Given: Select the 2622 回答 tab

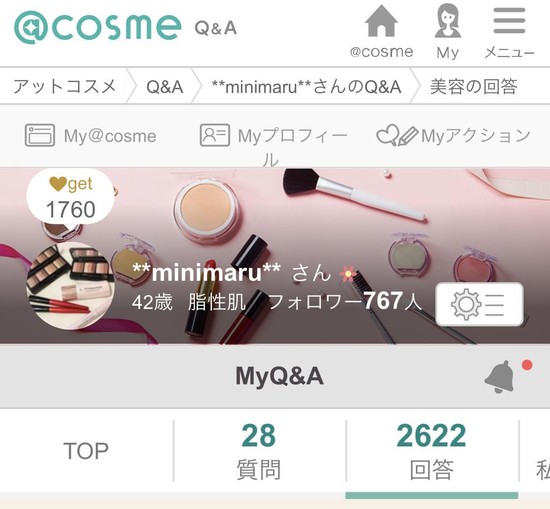Looking at the screenshot, I should pos(432,451).
